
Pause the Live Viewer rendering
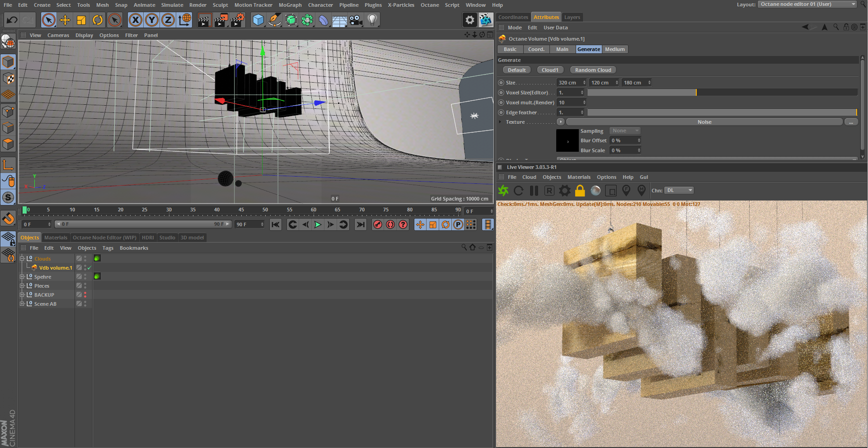(534, 191)
